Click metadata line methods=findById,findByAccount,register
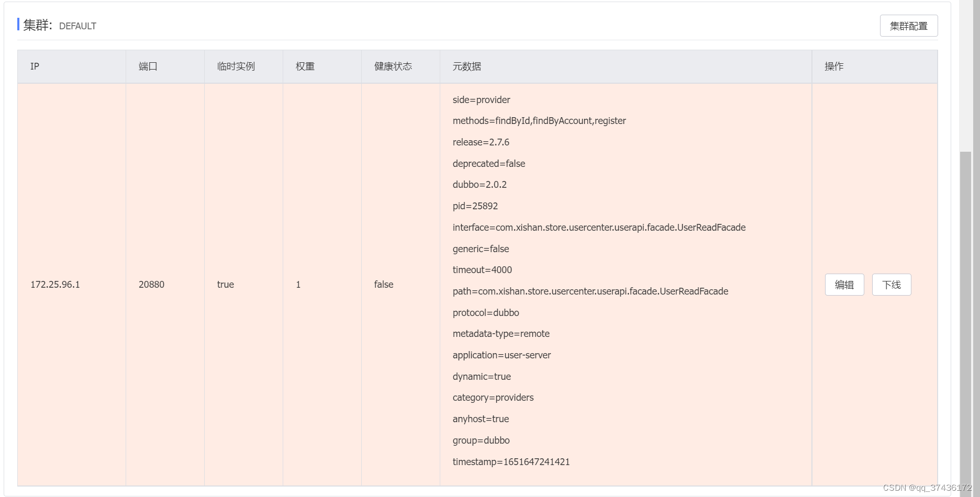The image size is (980, 497). (539, 121)
